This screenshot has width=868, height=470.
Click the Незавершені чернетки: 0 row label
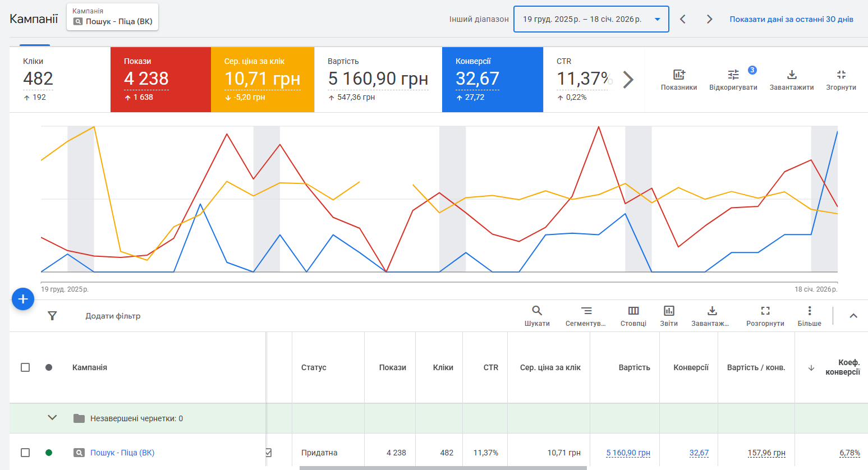tap(136, 418)
